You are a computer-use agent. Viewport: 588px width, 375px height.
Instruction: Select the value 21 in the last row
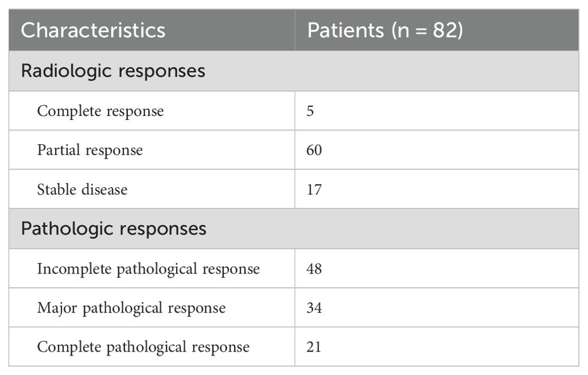coord(314,347)
